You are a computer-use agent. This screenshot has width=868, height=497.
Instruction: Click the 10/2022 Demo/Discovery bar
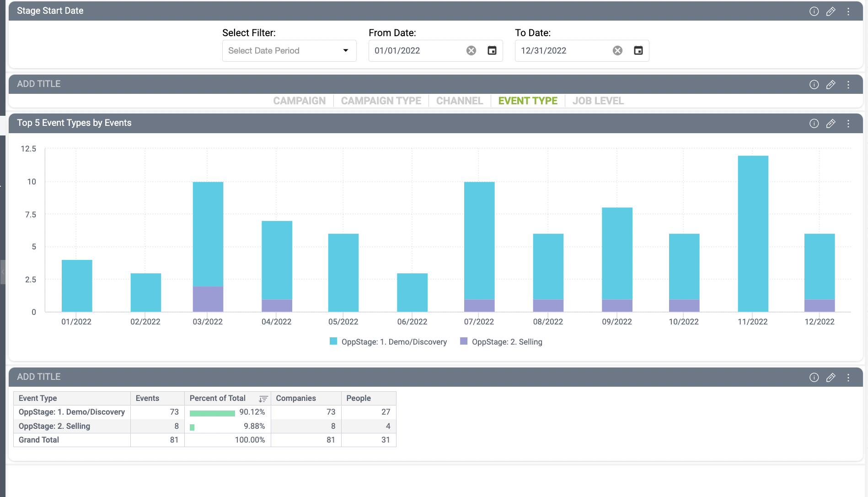(x=684, y=267)
